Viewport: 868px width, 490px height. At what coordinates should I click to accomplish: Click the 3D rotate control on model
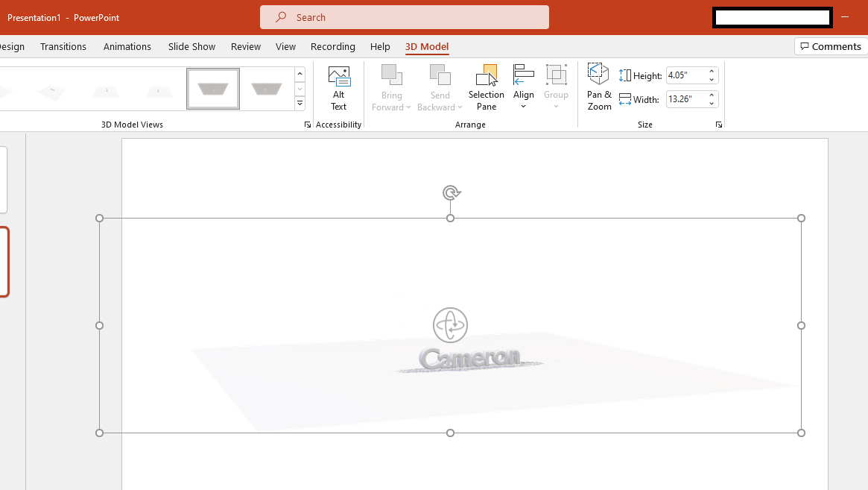click(450, 325)
